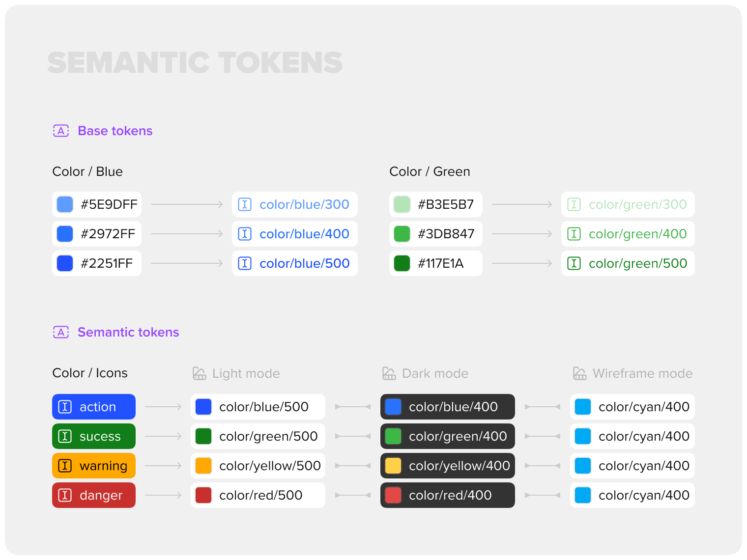Click the color/yellow/500 swatch
The image size is (747, 560).
point(203,466)
